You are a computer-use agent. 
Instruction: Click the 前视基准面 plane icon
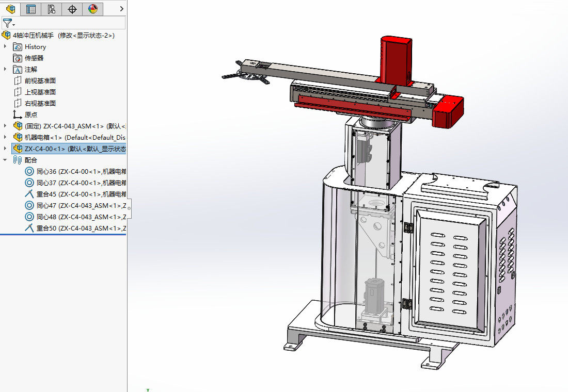(18, 80)
